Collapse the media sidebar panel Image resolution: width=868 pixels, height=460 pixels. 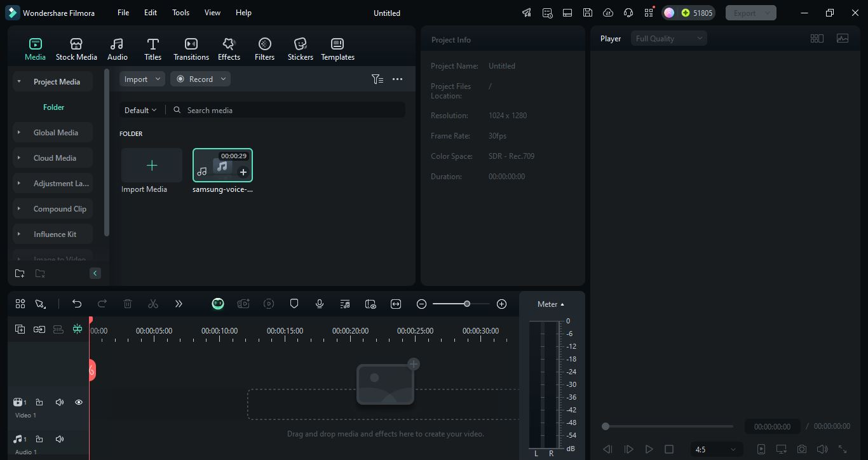95,273
